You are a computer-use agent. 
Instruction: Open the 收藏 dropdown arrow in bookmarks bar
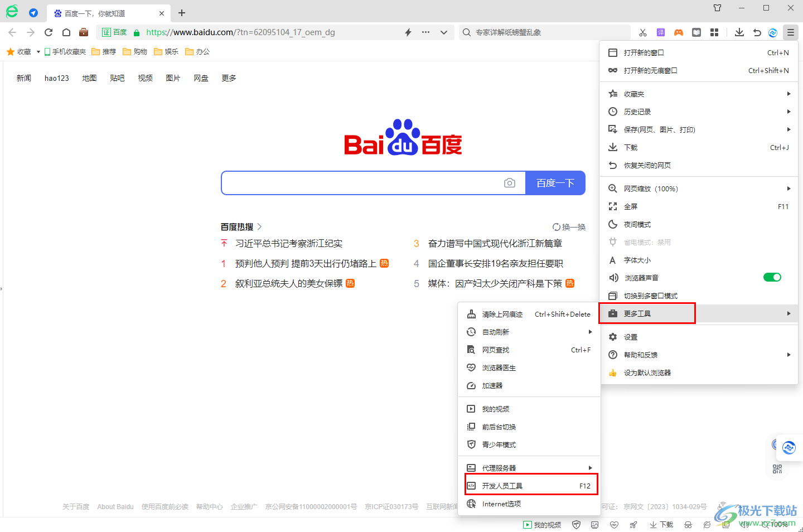(38, 52)
